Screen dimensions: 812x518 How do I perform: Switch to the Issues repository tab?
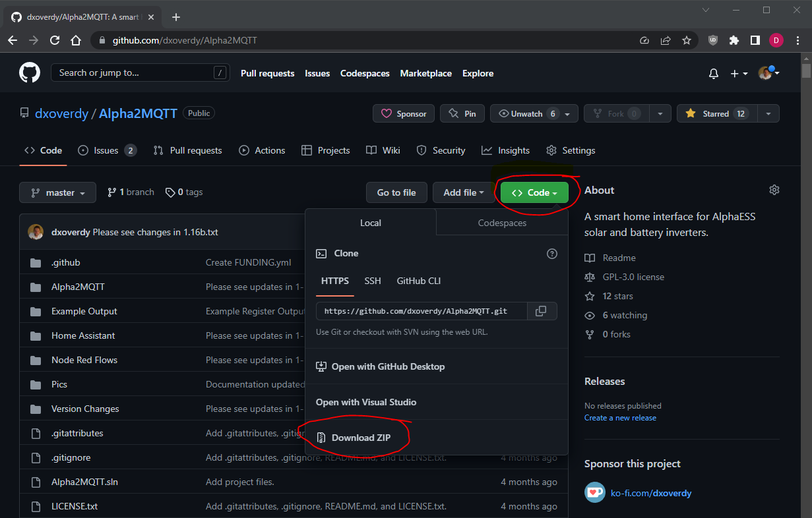(107, 150)
